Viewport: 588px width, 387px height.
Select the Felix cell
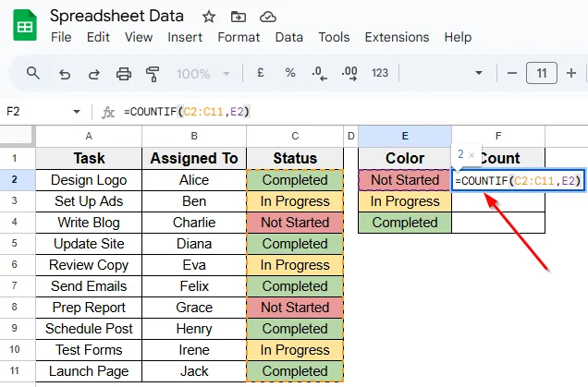[194, 285]
